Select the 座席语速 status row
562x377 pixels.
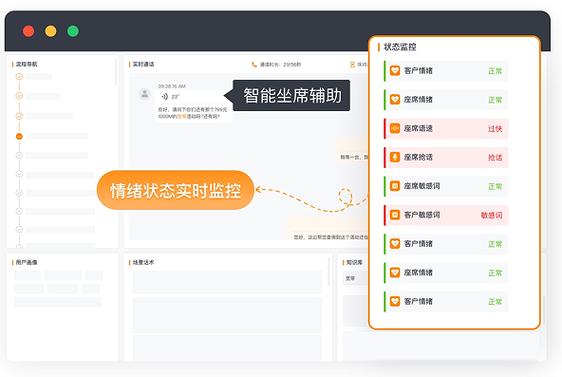pyautogui.click(x=446, y=128)
